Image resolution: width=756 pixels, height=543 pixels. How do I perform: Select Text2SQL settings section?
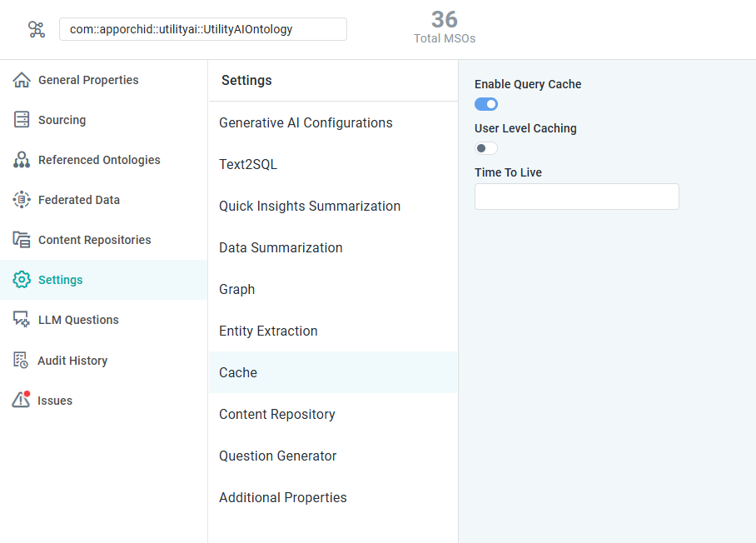[x=248, y=164]
